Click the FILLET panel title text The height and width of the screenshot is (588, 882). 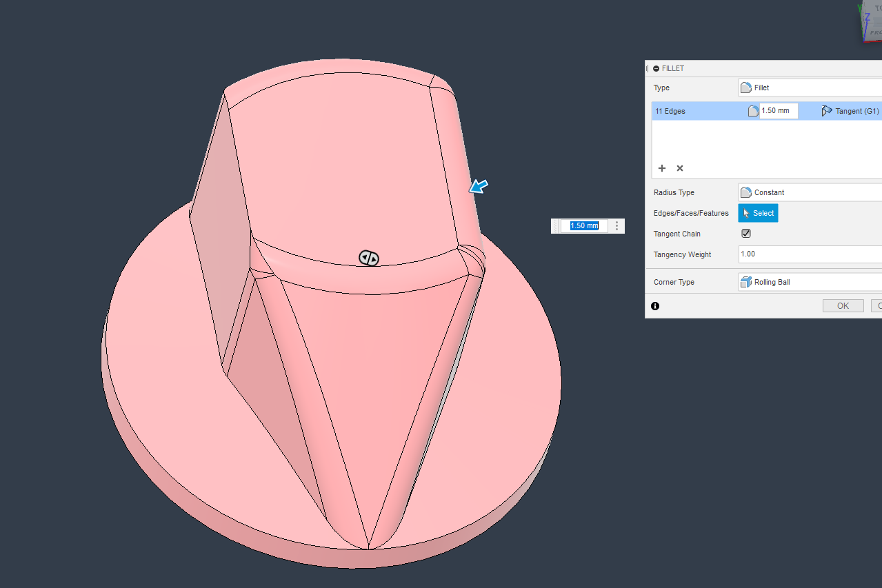point(673,69)
